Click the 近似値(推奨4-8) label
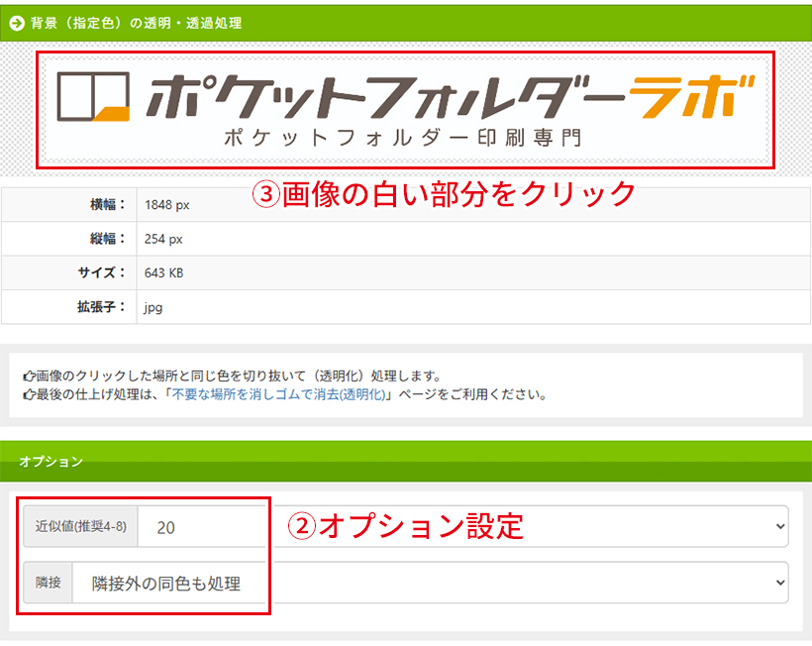This screenshot has height=646, width=812. click(81, 527)
